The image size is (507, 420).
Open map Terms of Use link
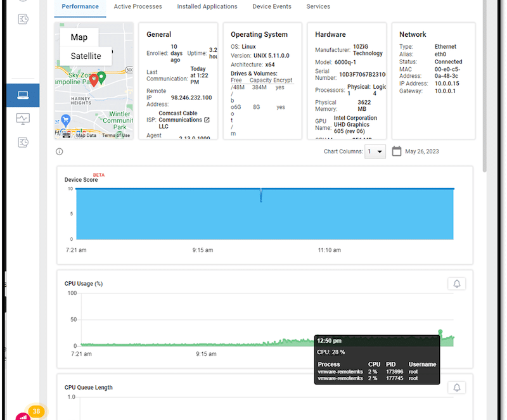(x=116, y=136)
